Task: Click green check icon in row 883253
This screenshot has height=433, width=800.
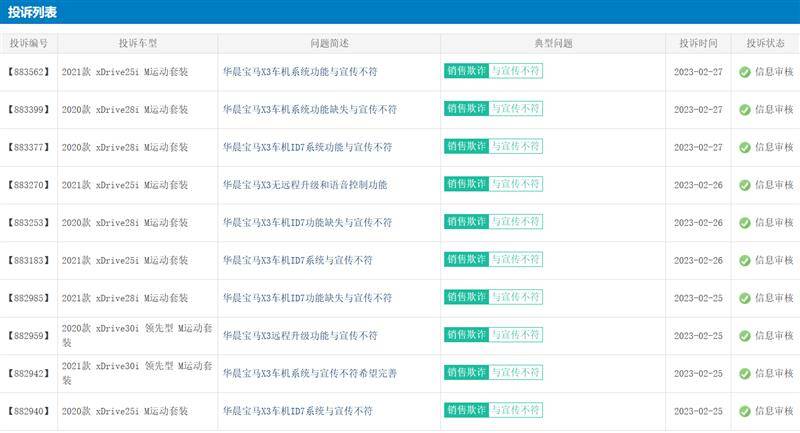Action: click(744, 223)
